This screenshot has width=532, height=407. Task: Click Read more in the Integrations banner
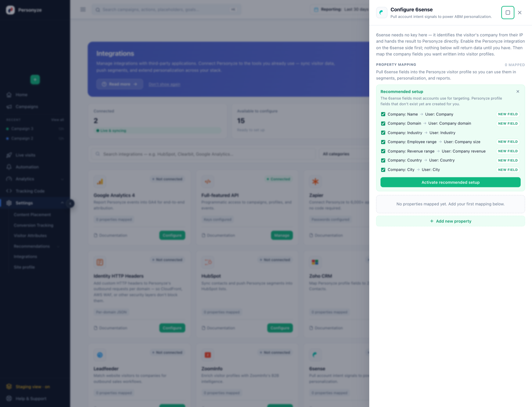[x=120, y=84]
